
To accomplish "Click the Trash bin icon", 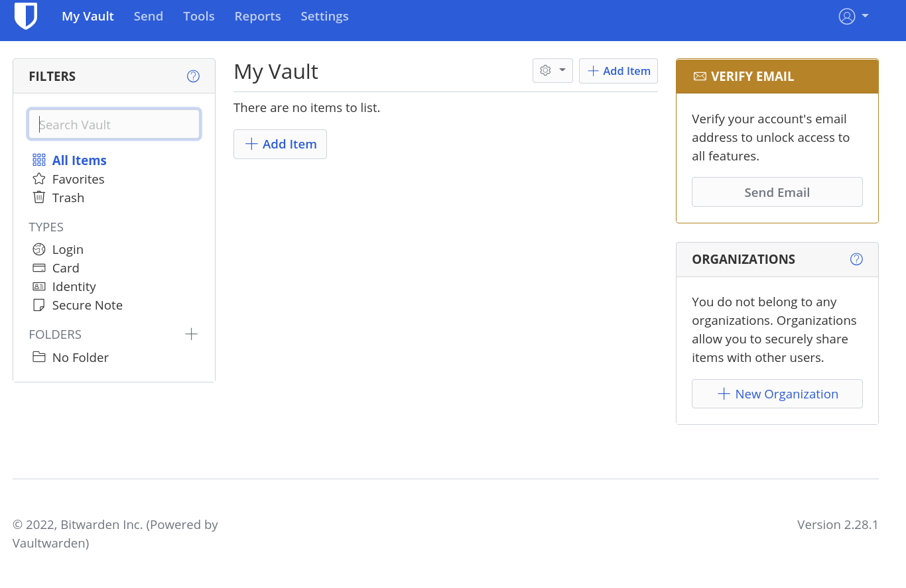I will pyautogui.click(x=39, y=198).
